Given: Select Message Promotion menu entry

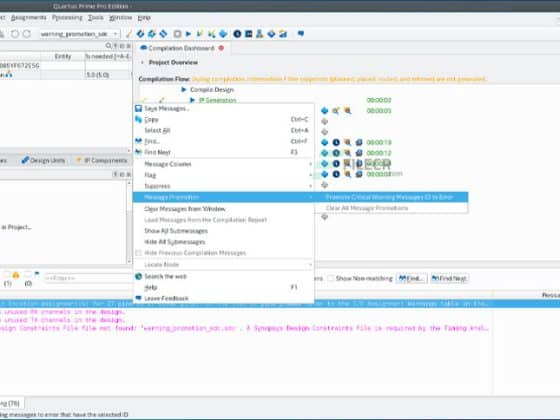Looking at the screenshot, I should coord(224,197).
